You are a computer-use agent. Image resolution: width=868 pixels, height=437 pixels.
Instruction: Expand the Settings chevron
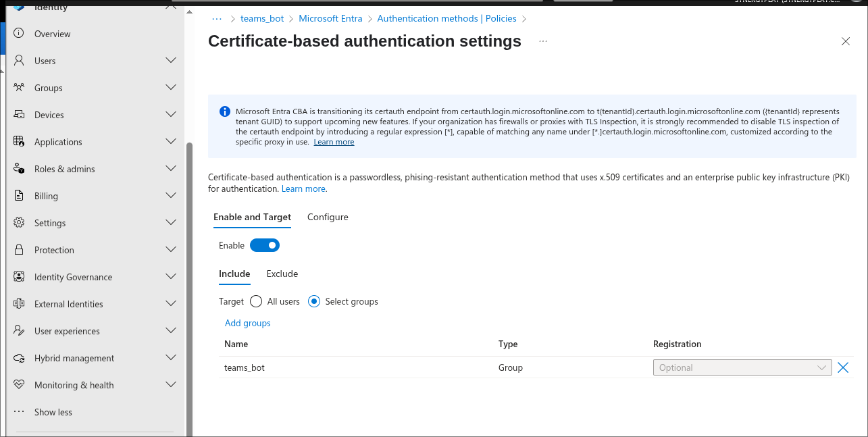tap(171, 223)
